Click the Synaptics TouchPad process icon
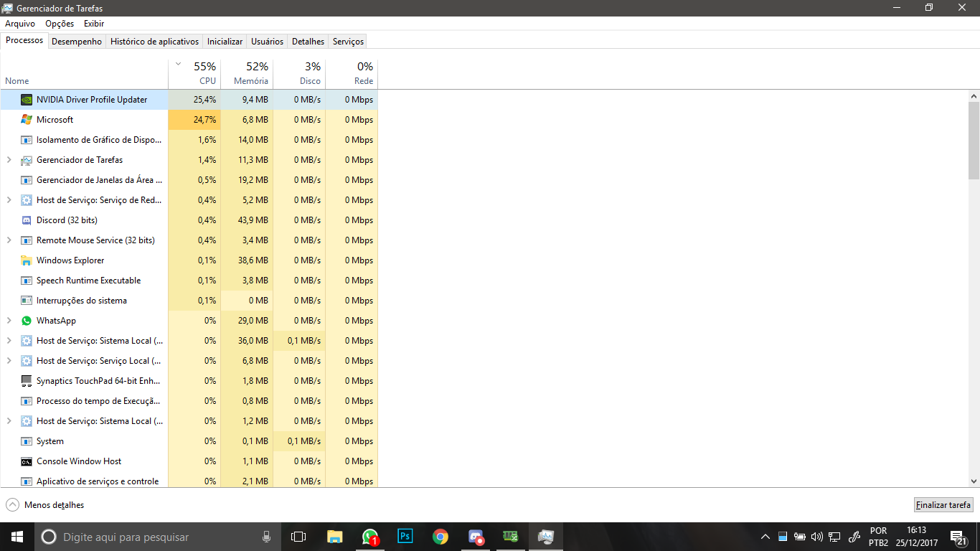This screenshot has width=980, height=551. 27,381
